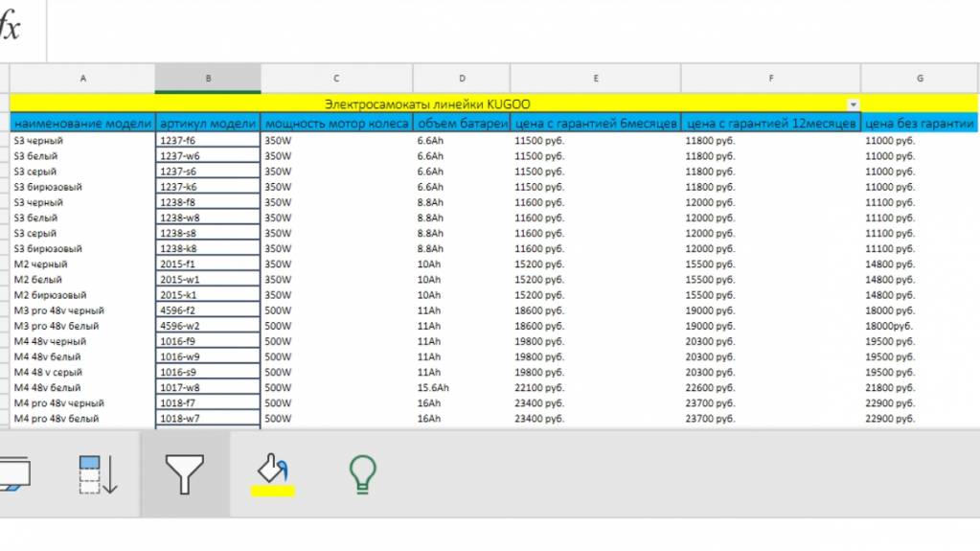Click in the formula bar input field
Screen dimensions: 980x551
tap(508, 29)
